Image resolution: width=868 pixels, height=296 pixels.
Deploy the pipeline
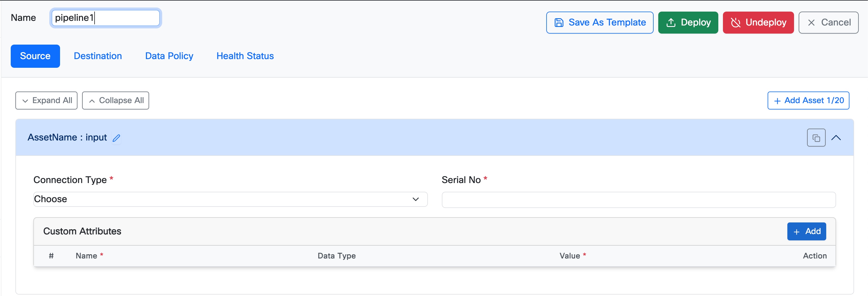pos(688,23)
